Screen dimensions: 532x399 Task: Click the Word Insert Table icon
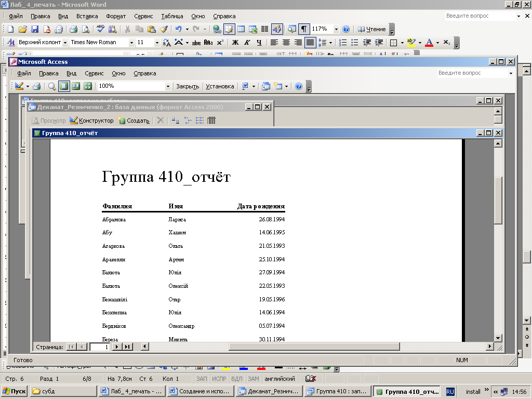[x=241, y=29]
